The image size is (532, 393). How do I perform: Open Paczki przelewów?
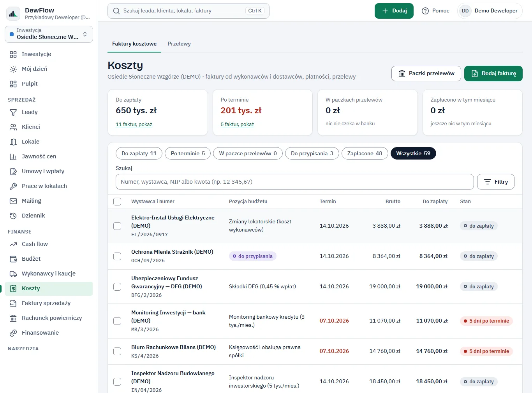point(426,74)
